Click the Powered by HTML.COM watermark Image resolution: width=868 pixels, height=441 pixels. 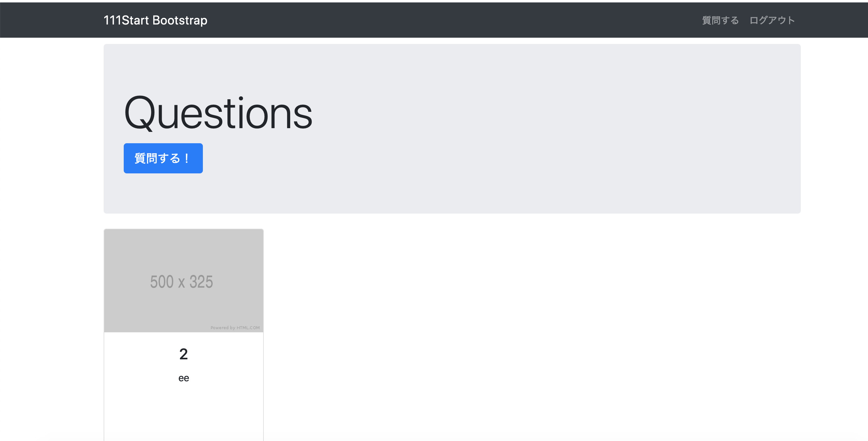(235, 328)
